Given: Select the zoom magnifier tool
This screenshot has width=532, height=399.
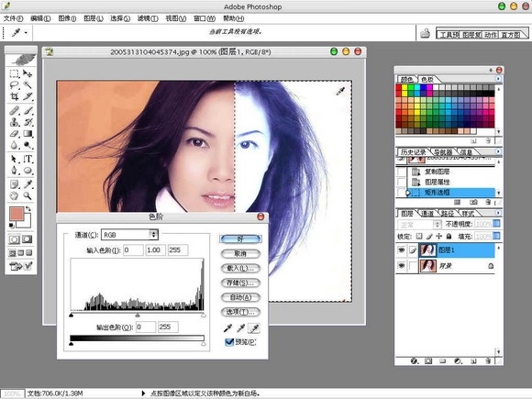Looking at the screenshot, I should [28, 195].
